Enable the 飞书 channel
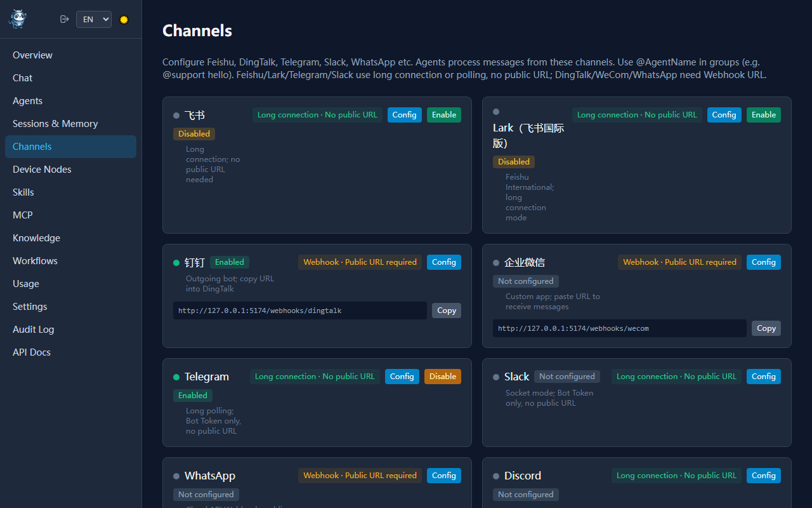812x508 pixels. click(444, 115)
